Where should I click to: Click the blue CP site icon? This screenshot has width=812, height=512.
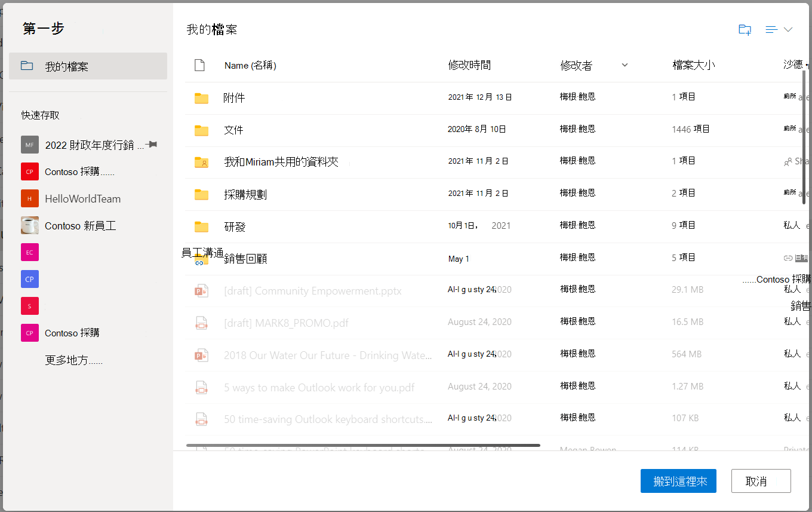click(29, 279)
